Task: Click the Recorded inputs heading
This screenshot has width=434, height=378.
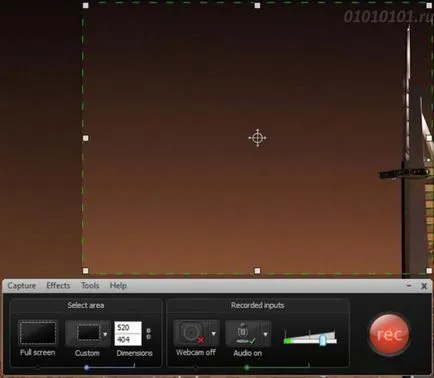Action: tap(257, 305)
